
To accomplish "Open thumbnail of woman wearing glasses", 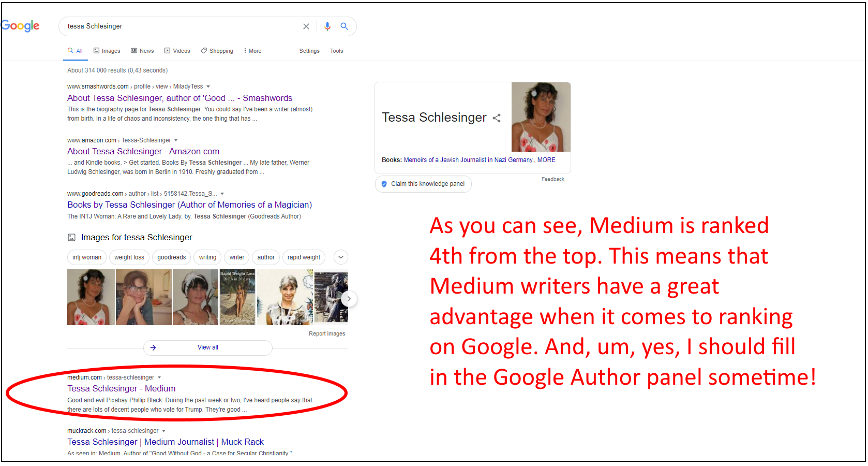I will [x=143, y=297].
